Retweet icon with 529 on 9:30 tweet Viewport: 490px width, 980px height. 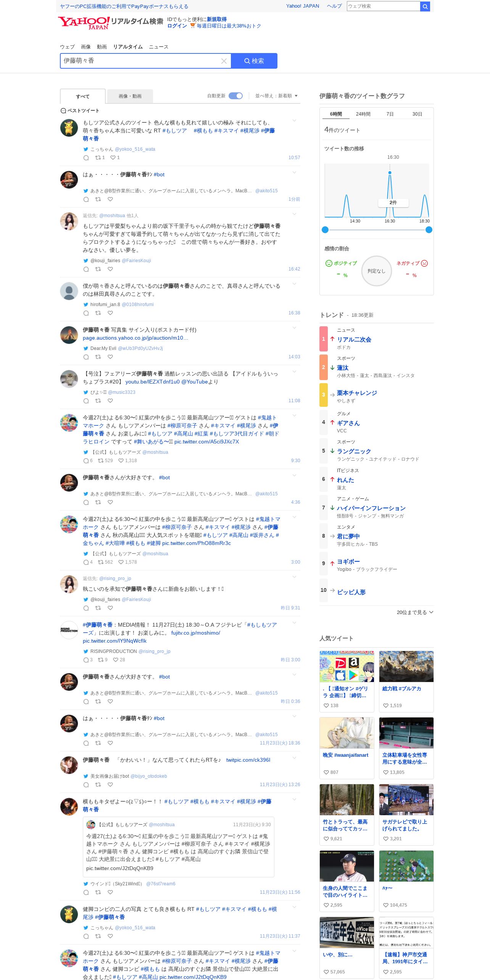tap(101, 461)
